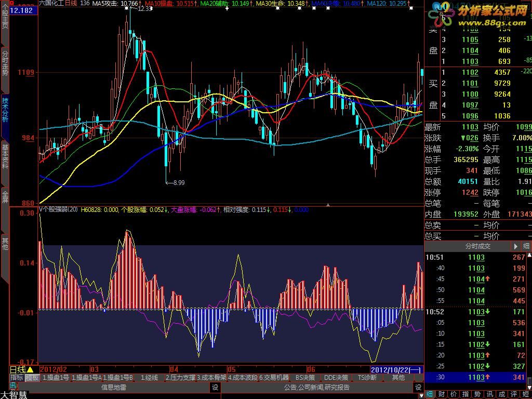
Task: Choose the 3.成本骨架 template
Action: tap(212, 378)
